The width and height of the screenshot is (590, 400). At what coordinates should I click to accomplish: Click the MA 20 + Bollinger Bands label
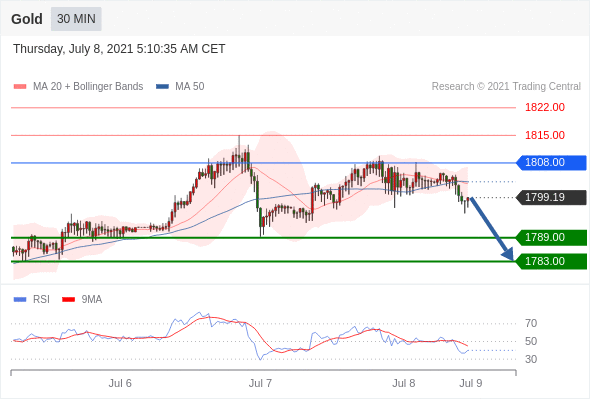(88, 87)
